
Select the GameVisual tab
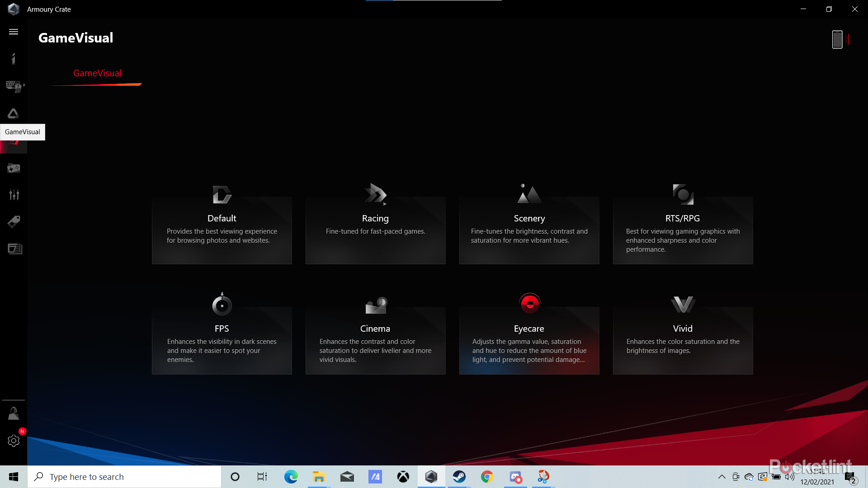pyautogui.click(x=97, y=73)
